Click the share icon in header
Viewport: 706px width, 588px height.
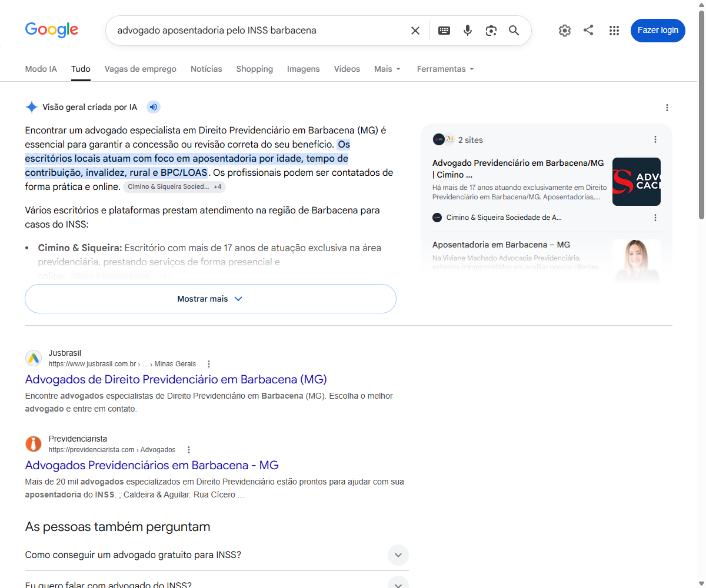588,30
